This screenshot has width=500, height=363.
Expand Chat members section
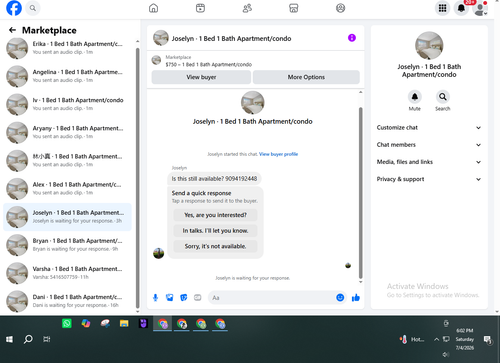(x=429, y=145)
